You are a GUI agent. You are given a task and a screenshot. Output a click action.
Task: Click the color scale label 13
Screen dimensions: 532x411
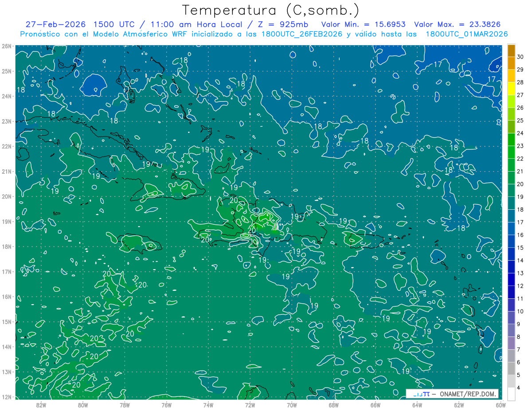520,273
